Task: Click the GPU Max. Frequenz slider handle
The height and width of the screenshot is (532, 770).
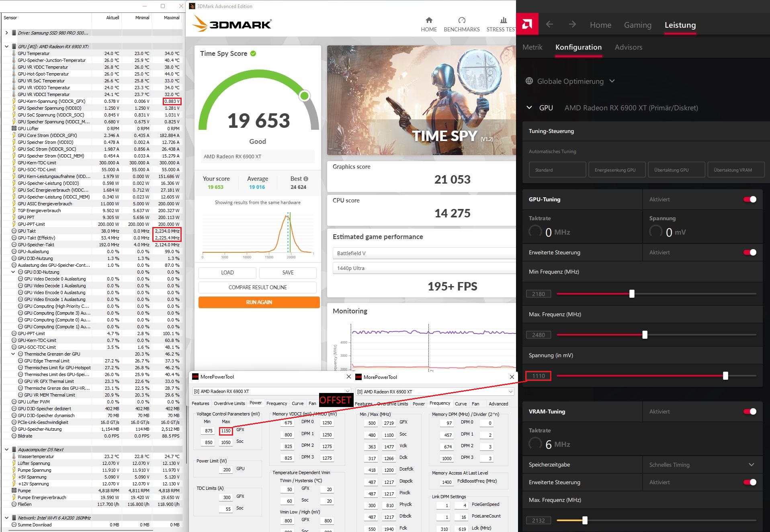Action: (645, 335)
